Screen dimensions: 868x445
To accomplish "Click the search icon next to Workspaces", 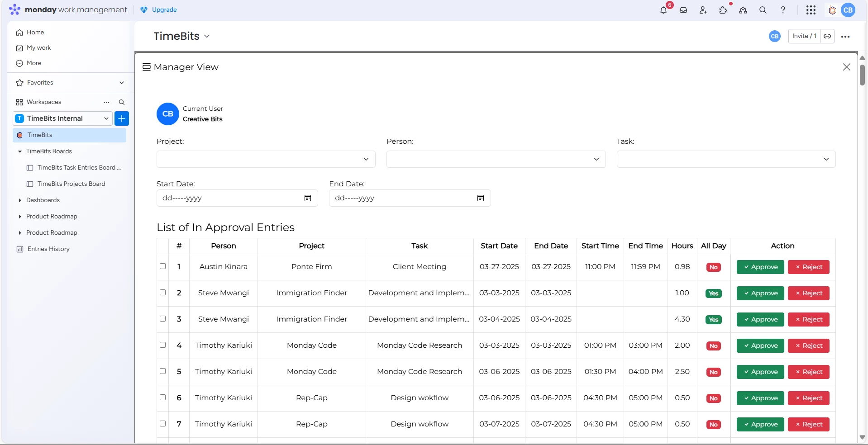I will pos(122,102).
